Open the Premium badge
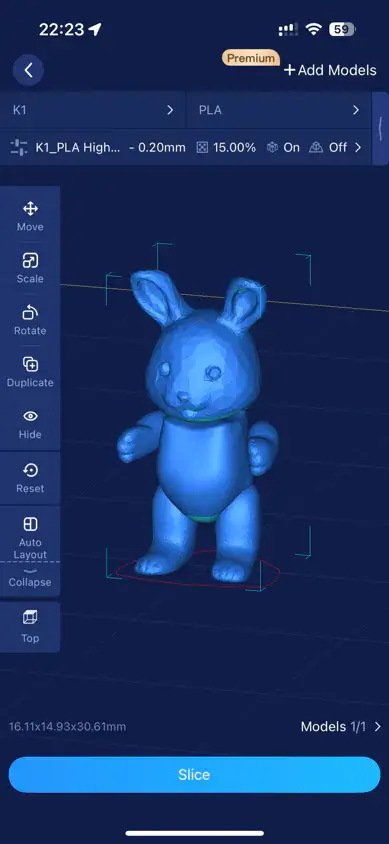Screen dimensions: 389x844 [x=251, y=58]
